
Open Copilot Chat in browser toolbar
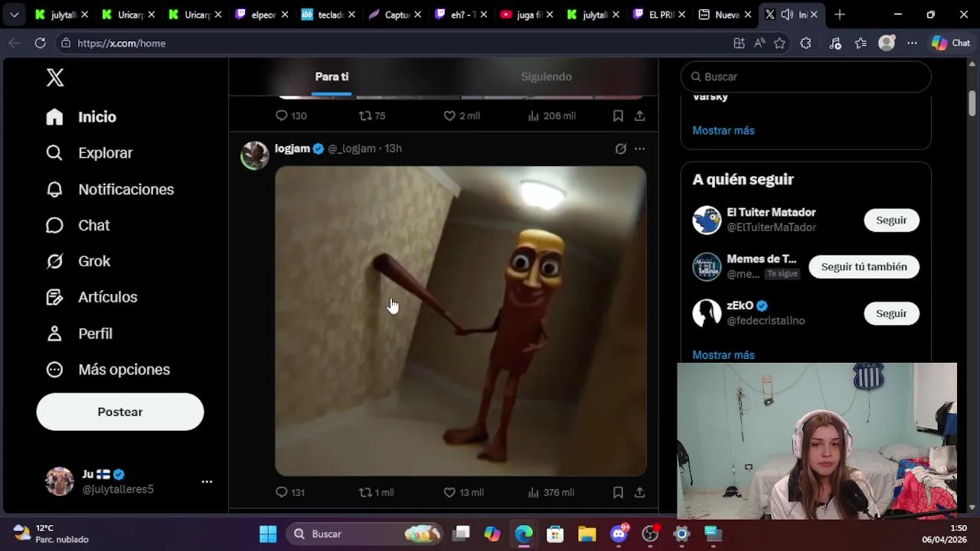[951, 43]
